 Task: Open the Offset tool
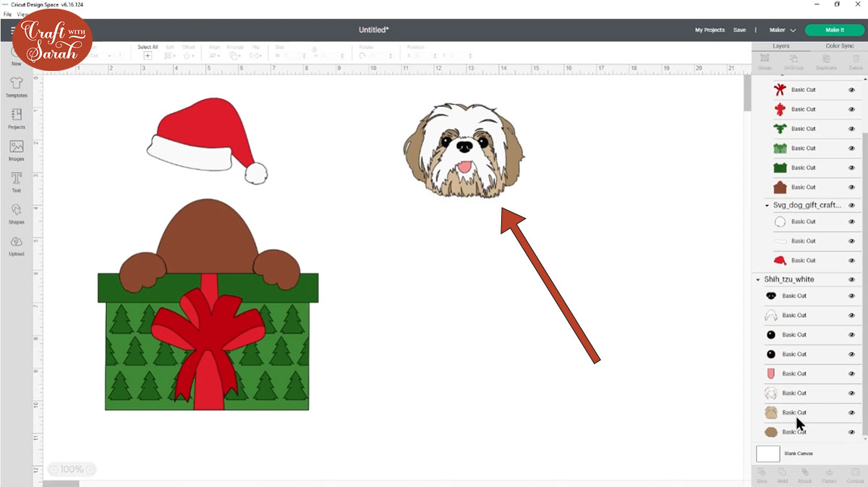pyautogui.click(x=188, y=51)
